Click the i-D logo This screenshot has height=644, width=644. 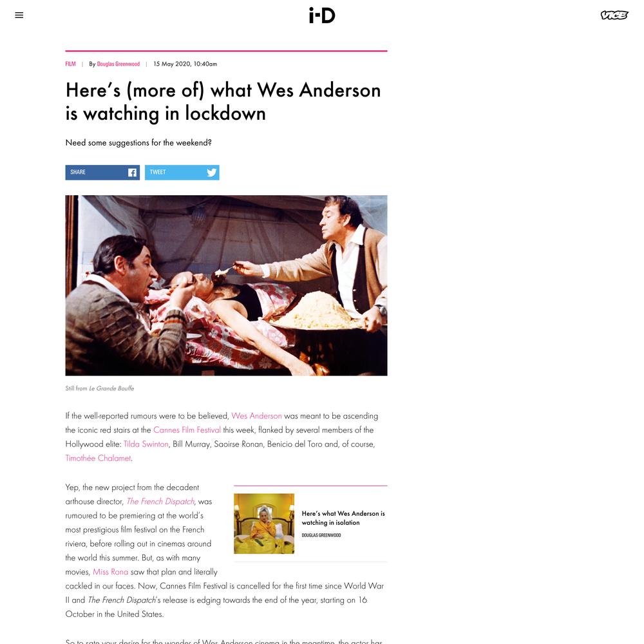click(322, 15)
